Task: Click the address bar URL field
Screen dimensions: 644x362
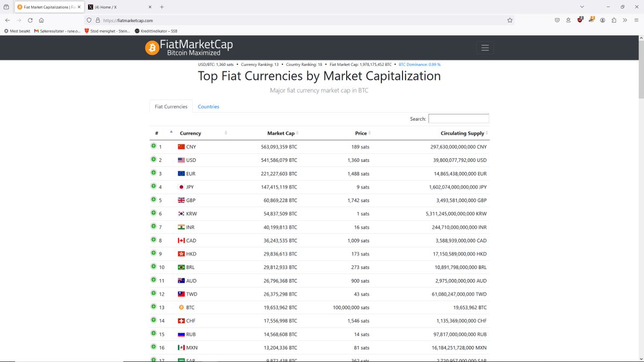Action: tap(301, 20)
